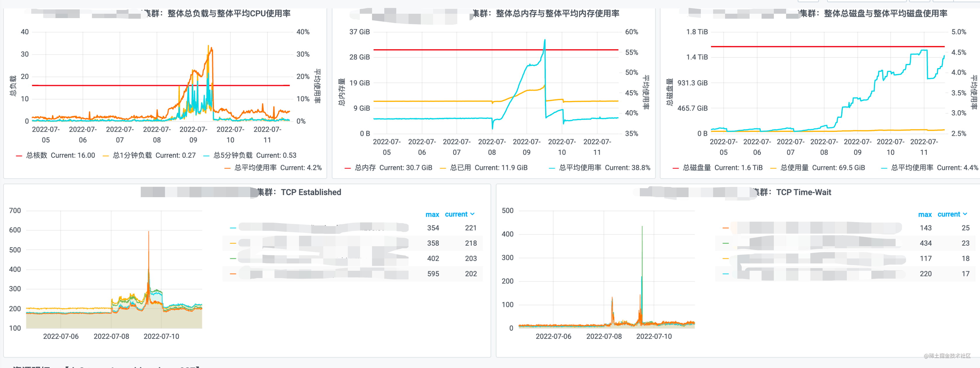Screen dimensions: 980x368
Task: Click the 总磁盘量 vertical left axis title
Action: pyautogui.click(x=670, y=92)
